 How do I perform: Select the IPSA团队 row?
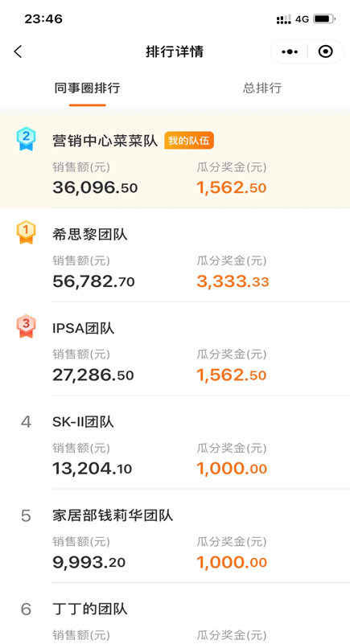click(175, 349)
